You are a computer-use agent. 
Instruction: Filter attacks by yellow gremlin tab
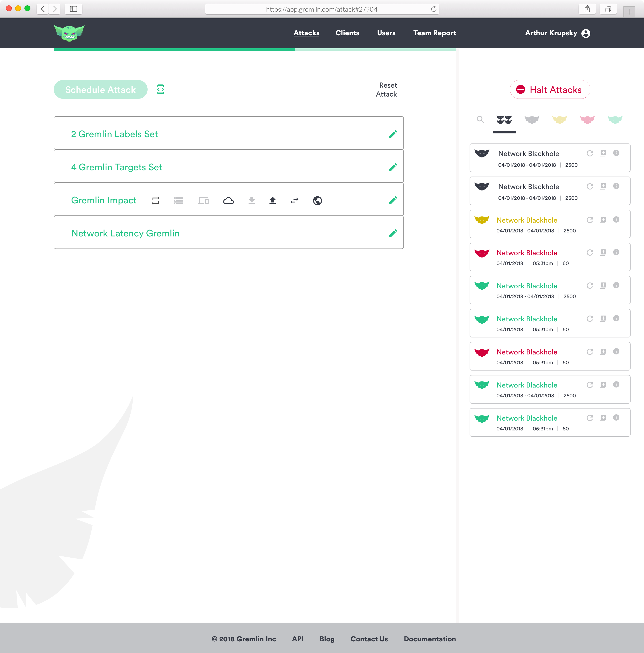pyautogui.click(x=559, y=120)
